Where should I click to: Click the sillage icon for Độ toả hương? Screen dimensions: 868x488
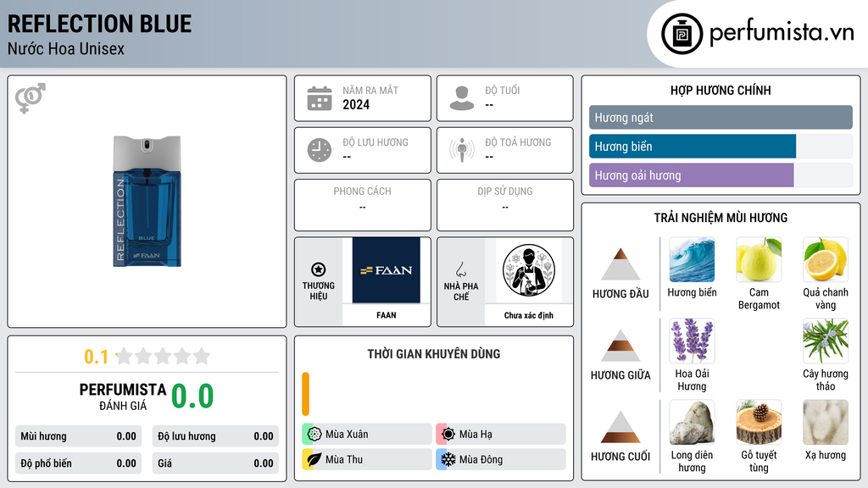coord(462,151)
